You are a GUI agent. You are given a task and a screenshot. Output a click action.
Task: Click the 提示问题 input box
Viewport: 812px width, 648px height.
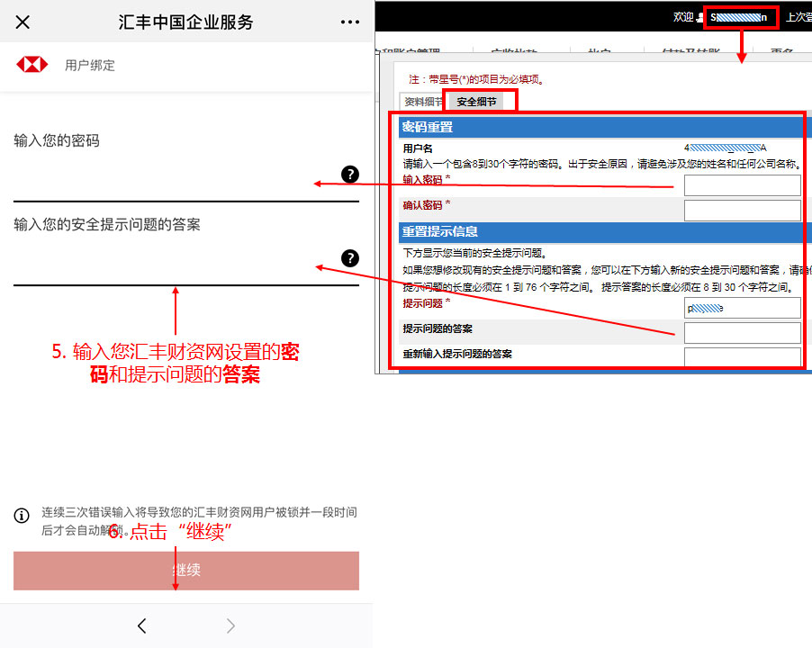(x=742, y=308)
